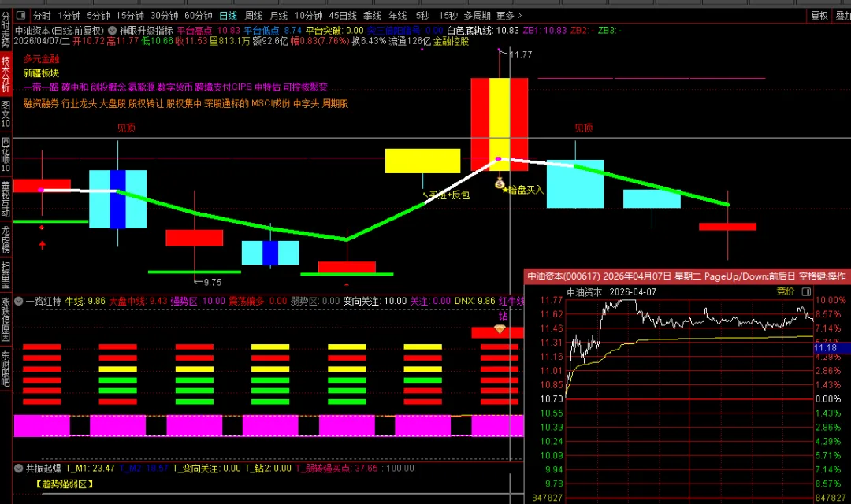851x504 pixels.
Task: Open the 技术分析 sidebar tab
Action: coord(6,74)
